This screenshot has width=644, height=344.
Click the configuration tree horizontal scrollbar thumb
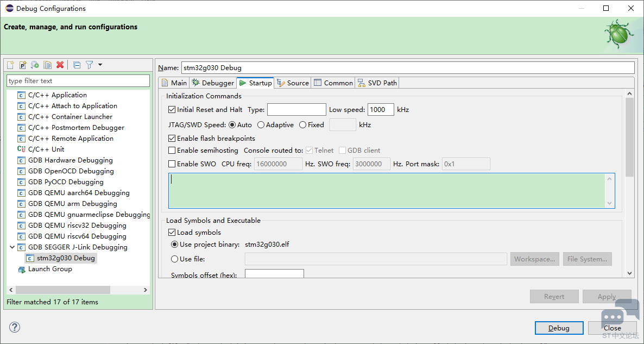click(x=62, y=290)
